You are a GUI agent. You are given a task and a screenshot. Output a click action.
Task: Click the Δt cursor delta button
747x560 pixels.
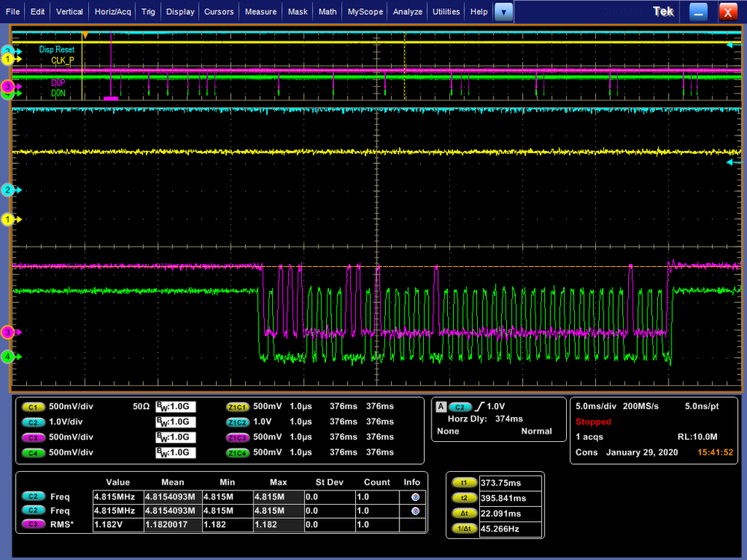(x=464, y=514)
